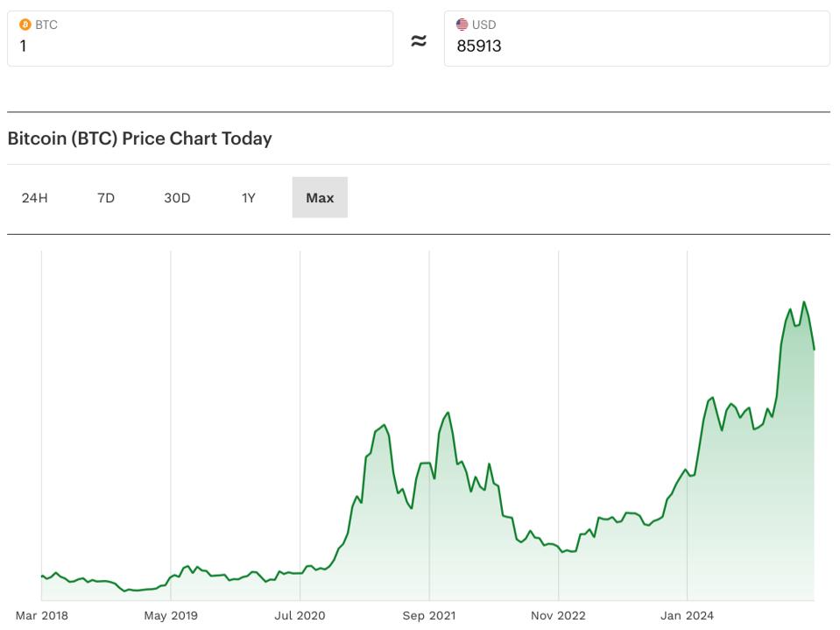Screen dimensions: 840x630
Task: Focus the BTC amount field showing 1
Action: tap(200, 46)
